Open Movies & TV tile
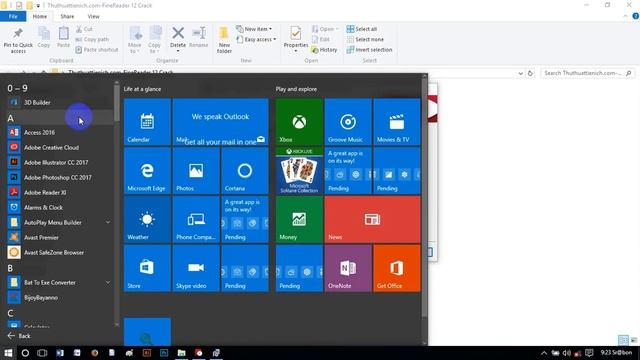The width and height of the screenshot is (640, 360). click(x=397, y=122)
